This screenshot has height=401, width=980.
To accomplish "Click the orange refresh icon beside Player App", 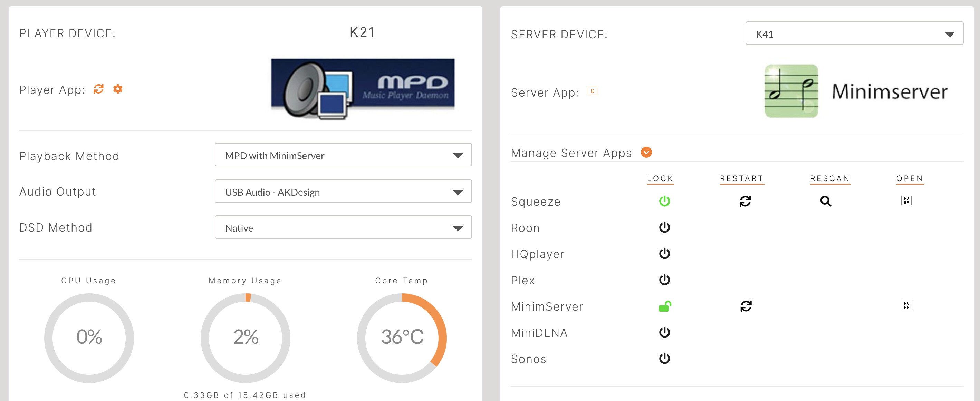I will 98,89.
